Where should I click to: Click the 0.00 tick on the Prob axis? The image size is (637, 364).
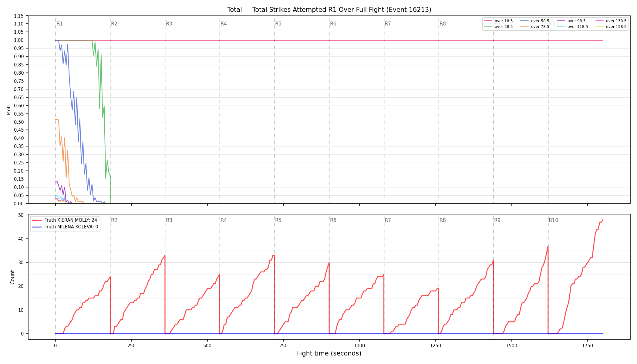pos(19,204)
